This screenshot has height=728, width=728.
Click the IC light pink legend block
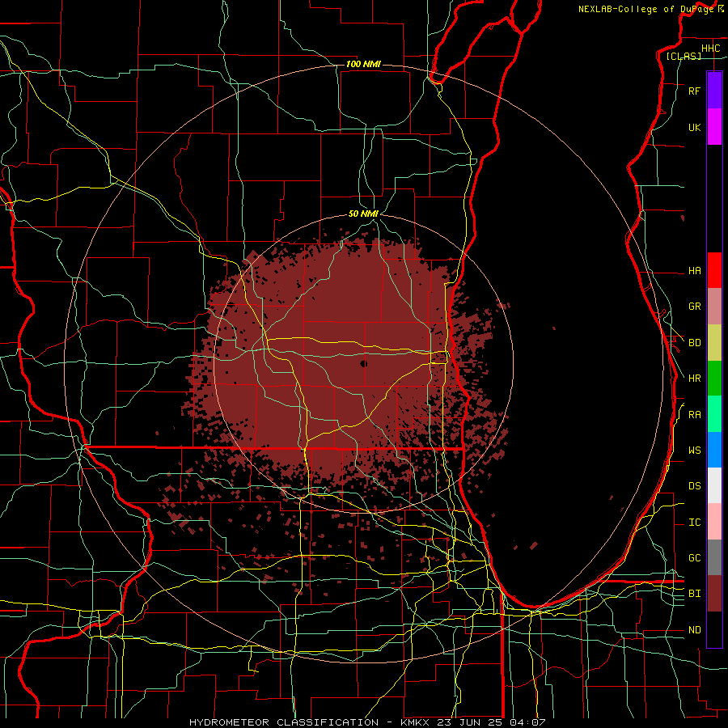pyautogui.click(x=714, y=522)
